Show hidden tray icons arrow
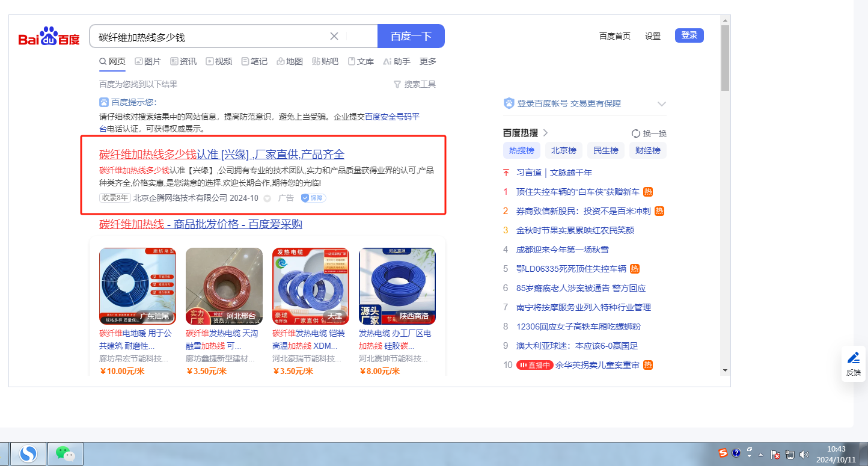Image resolution: width=868 pixels, height=466 pixels. point(762,455)
